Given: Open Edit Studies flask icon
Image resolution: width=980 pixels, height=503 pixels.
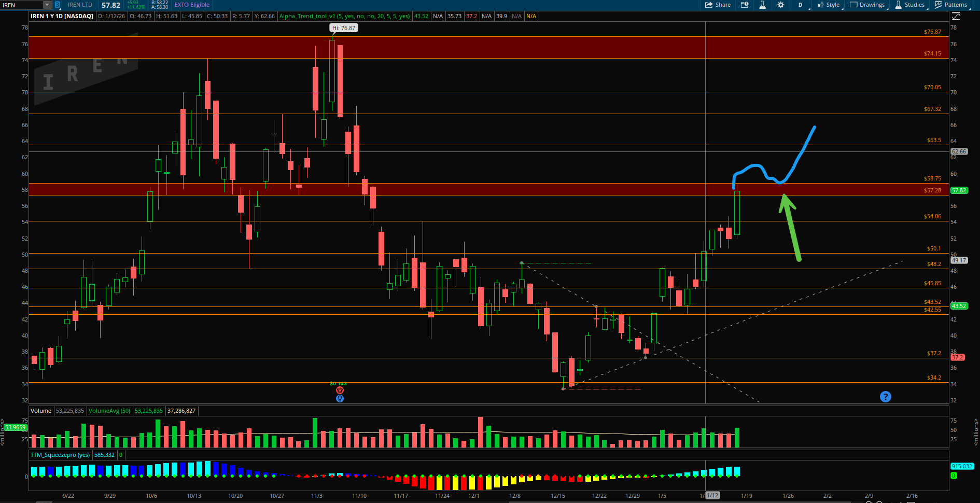Looking at the screenshot, I should point(762,5).
